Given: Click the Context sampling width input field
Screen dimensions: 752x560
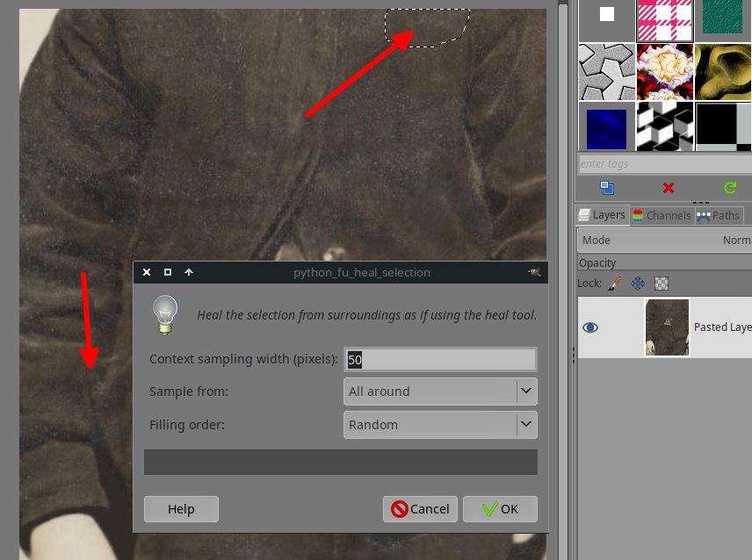Looking at the screenshot, I should 440,359.
